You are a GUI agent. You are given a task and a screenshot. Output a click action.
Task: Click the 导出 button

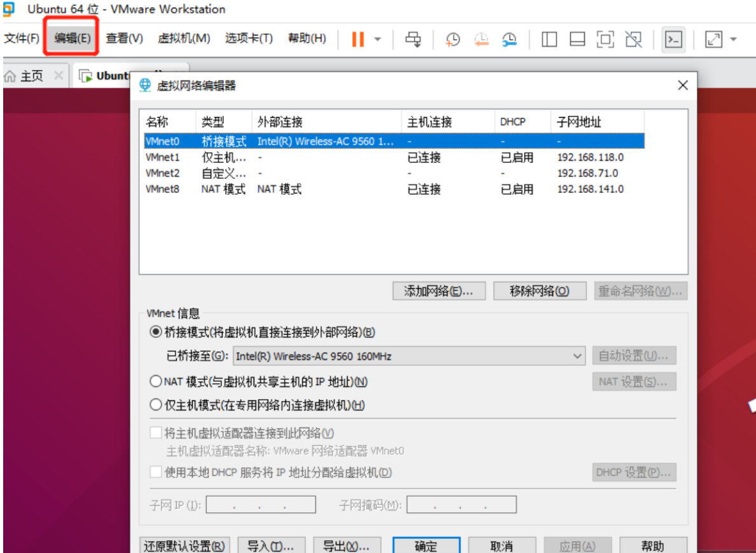point(347,546)
